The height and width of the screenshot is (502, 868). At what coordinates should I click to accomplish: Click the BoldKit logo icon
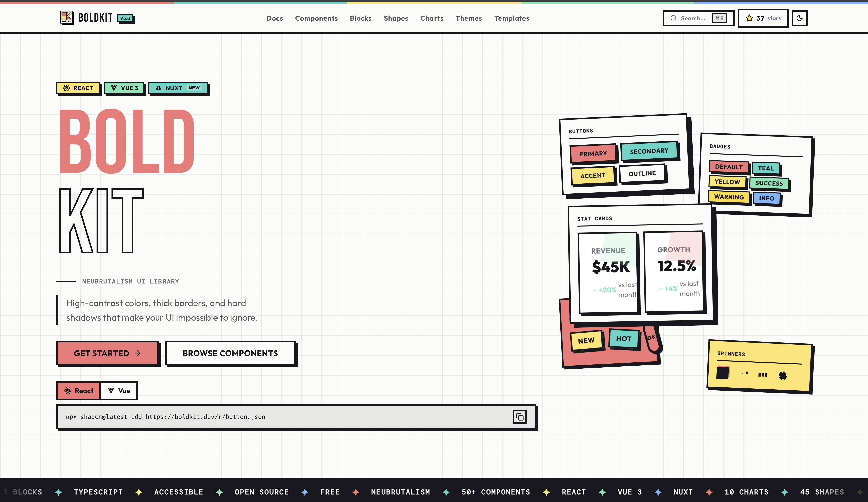coord(67,18)
